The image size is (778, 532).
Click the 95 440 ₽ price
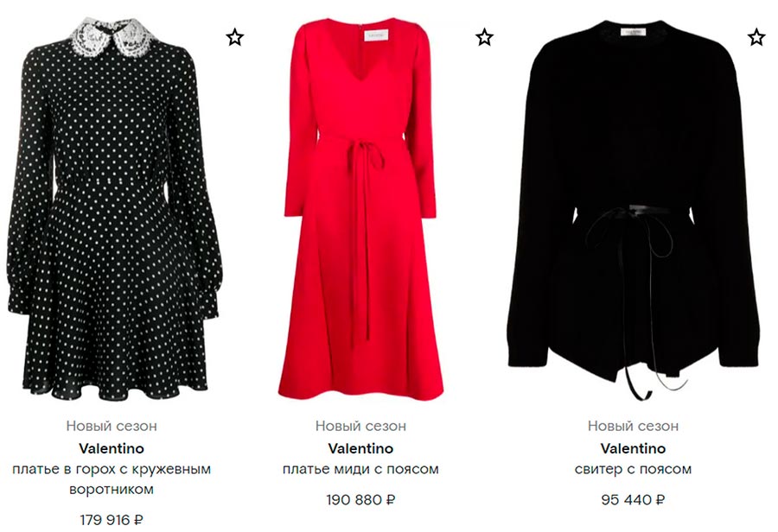tap(633, 500)
